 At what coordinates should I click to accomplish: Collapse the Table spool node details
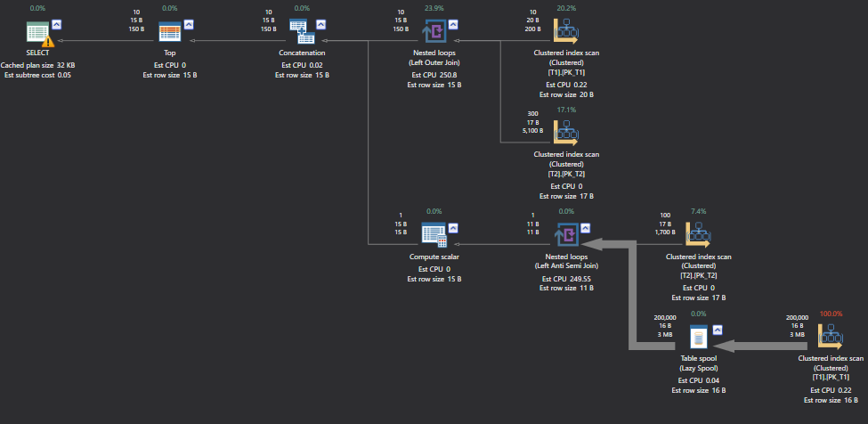coord(718,328)
